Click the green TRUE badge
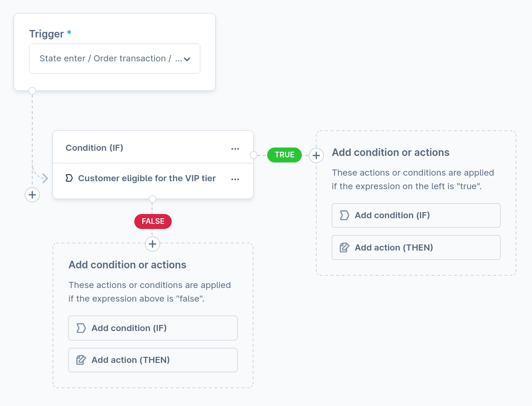The image size is (532, 406). pos(284,155)
